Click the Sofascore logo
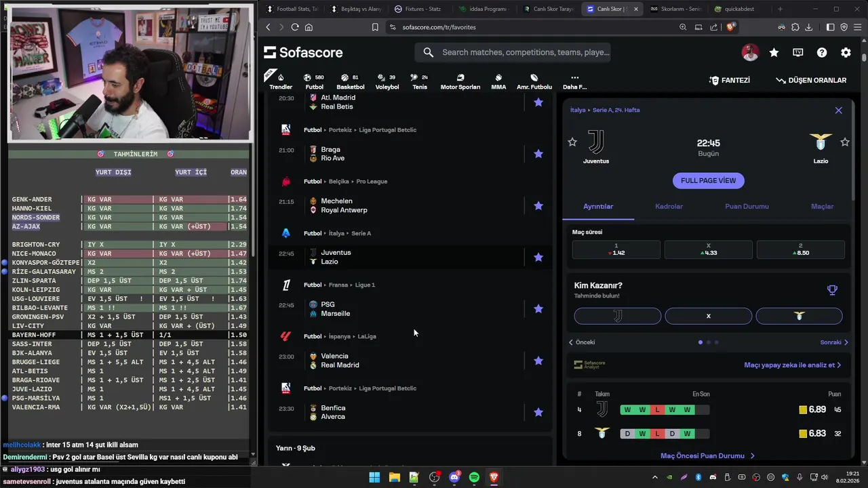 tap(303, 52)
